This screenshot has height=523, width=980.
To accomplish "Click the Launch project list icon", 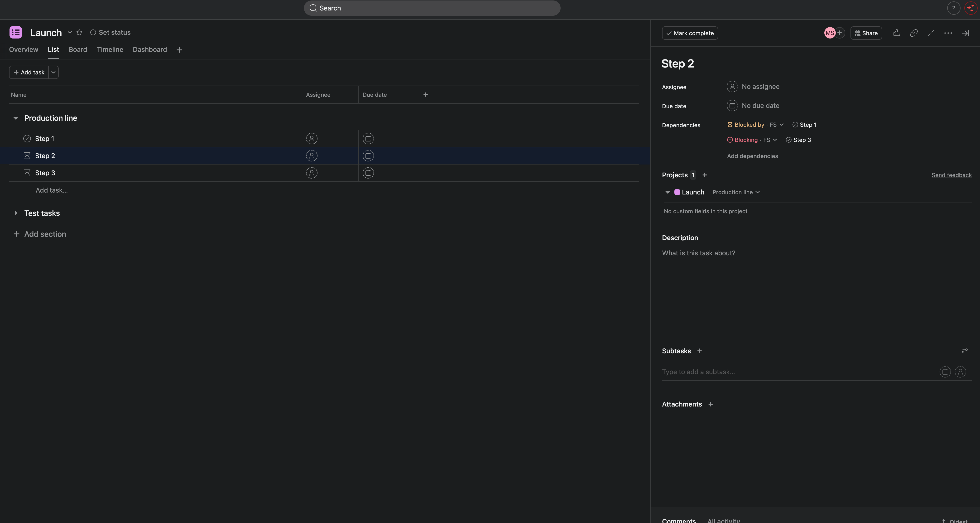I will (16, 32).
